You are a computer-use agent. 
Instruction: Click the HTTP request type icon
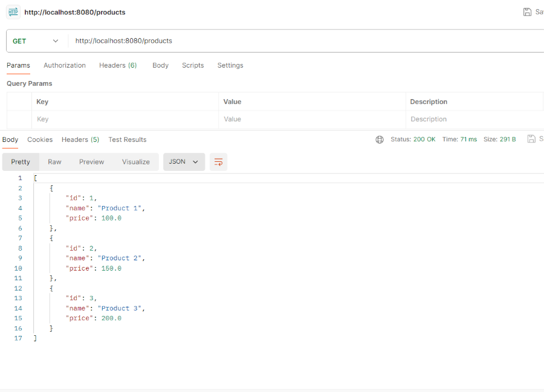tap(13, 12)
